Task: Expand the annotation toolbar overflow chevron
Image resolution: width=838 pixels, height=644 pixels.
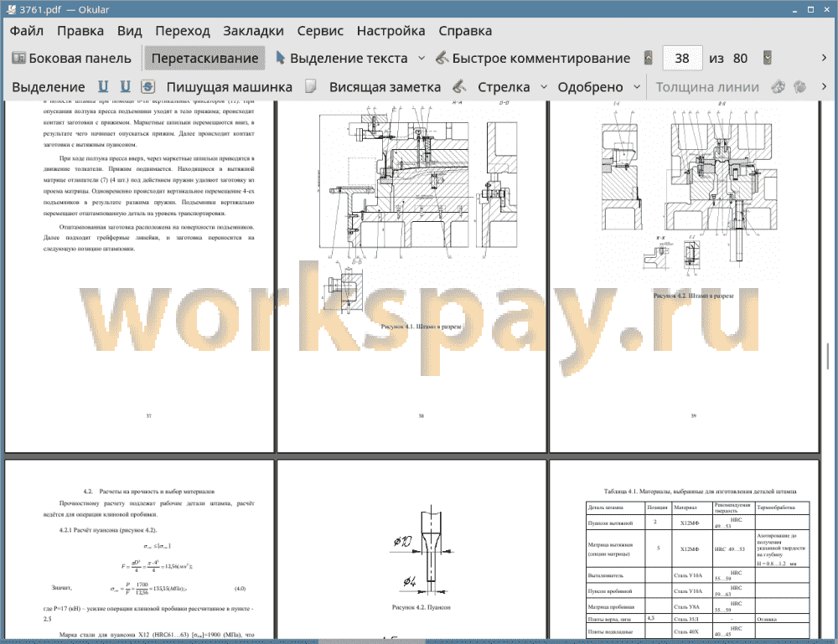Action: click(x=824, y=86)
